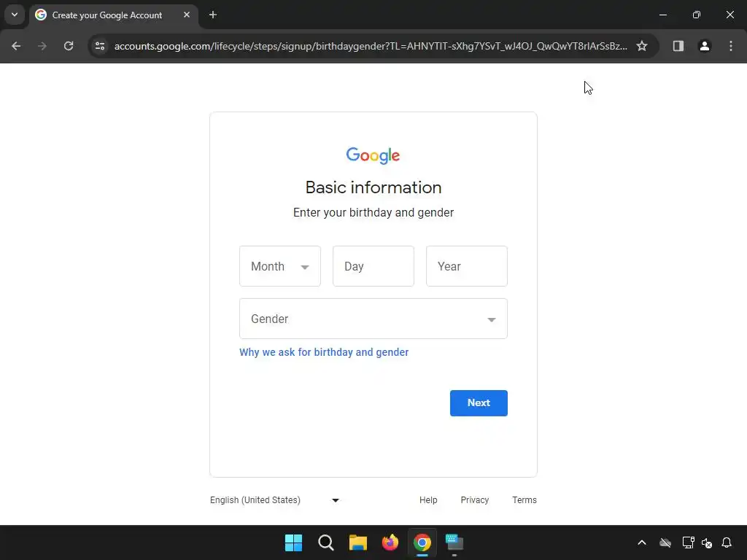
Task: Click the OneDrive cloud tray icon
Action: [665, 542]
